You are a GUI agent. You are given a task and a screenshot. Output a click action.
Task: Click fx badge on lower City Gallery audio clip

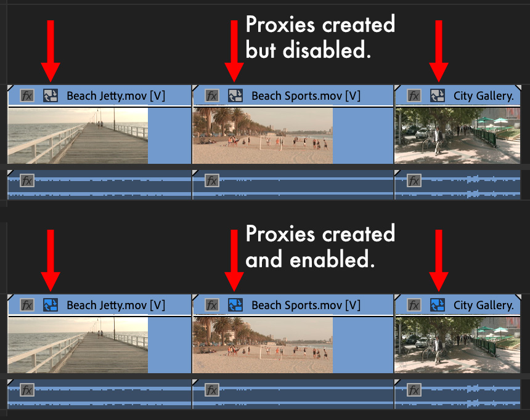pyautogui.click(x=414, y=390)
